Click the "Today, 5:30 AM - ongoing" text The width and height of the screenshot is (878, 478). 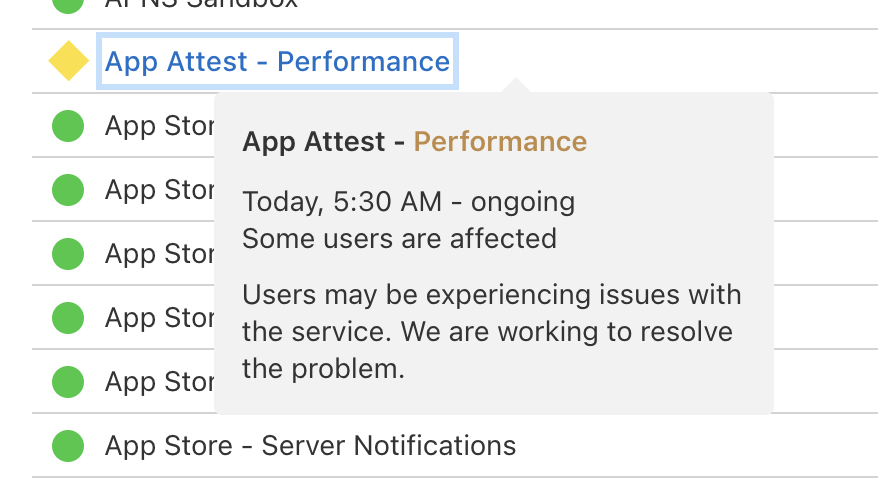click(408, 202)
